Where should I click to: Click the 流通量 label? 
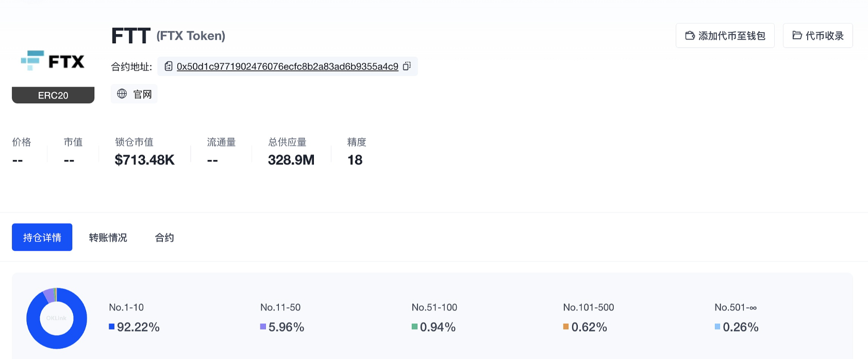pyautogui.click(x=221, y=142)
